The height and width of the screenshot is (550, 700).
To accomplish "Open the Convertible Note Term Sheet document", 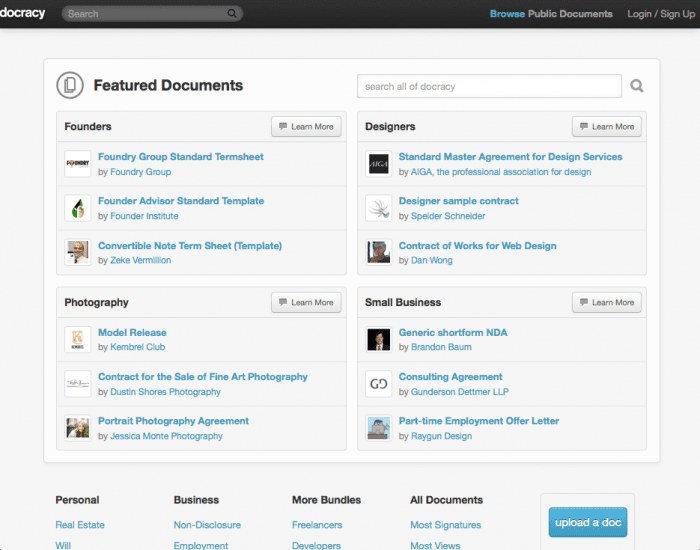I will coord(190,246).
